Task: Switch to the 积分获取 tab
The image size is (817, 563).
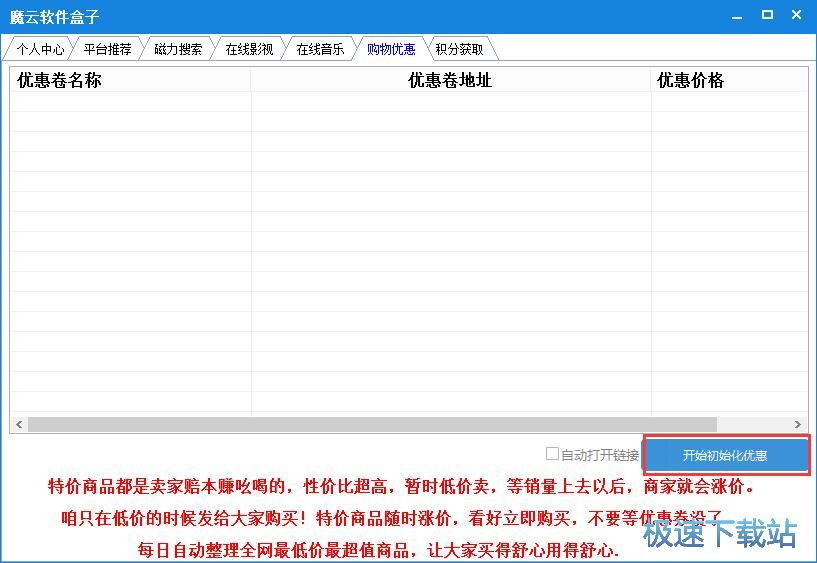Action: click(x=460, y=49)
